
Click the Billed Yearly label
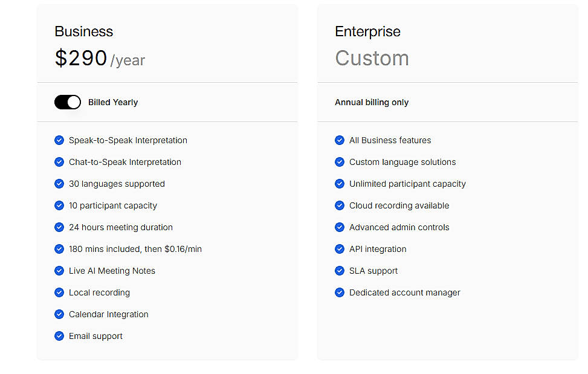coord(113,102)
